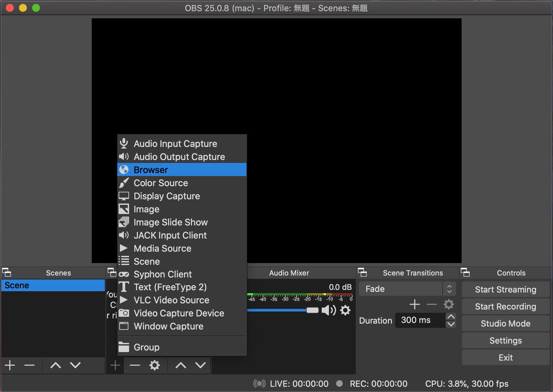Add a Video Capture Device
This screenshot has width=553, height=392.
182,313
